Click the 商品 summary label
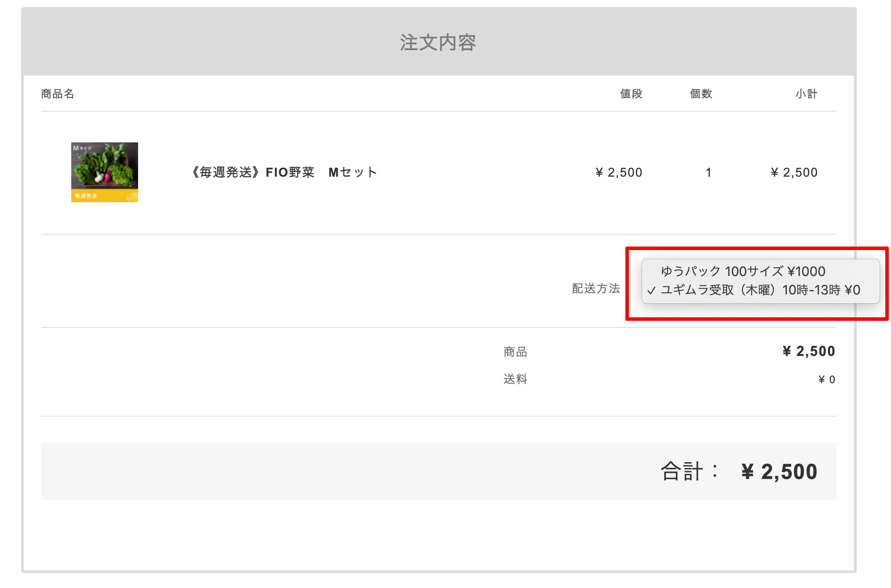 click(x=515, y=352)
